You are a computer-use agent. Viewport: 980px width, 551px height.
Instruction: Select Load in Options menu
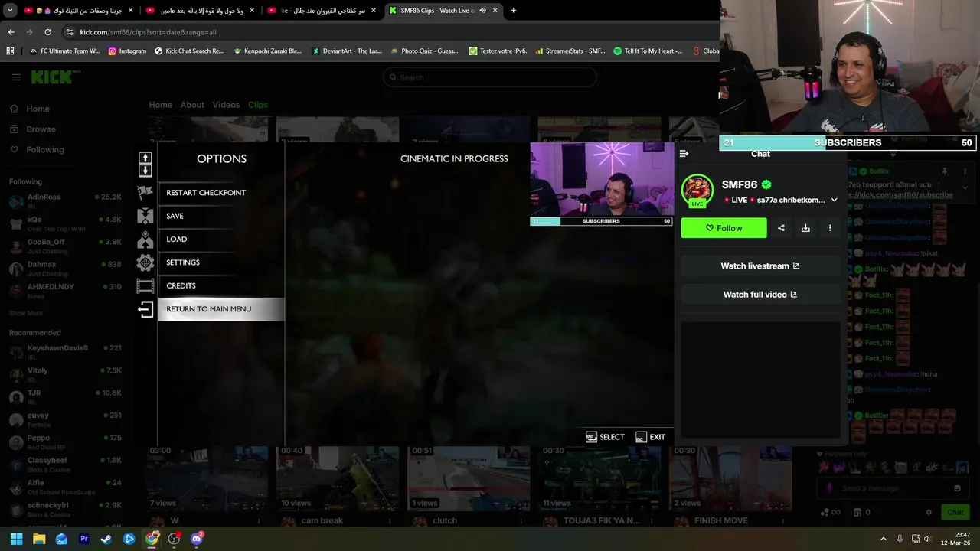pyautogui.click(x=221, y=240)
